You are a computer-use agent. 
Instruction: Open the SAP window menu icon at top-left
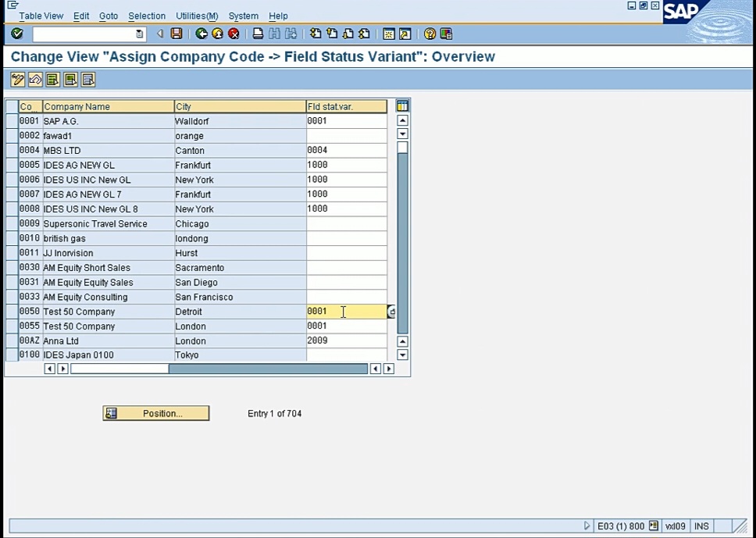[x=12, y=5]
